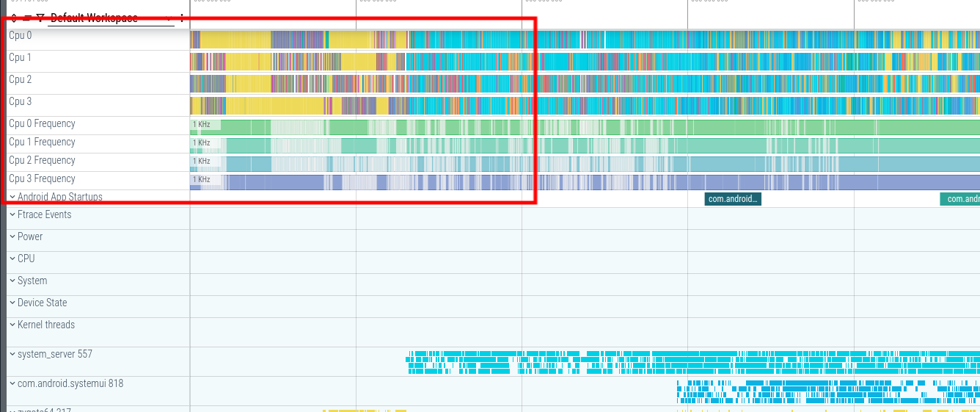Screen dimensions: 980x412
Task: Click the com.android.systemui 818 thread activity summary
Action: coord(828,391)
